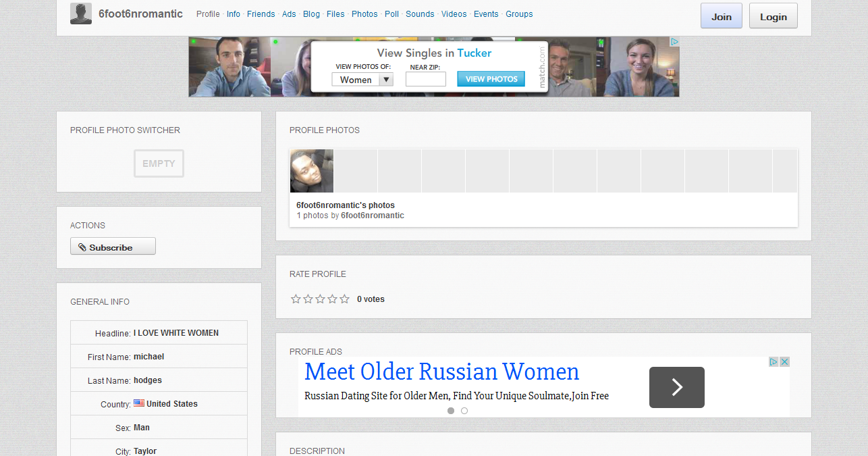Click the first rating star
The image size is (868, 456).
coord(296,299)
